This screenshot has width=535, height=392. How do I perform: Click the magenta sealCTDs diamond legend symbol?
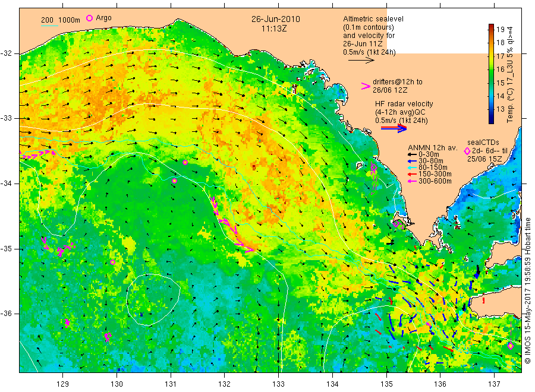click(x=467, y=151)
